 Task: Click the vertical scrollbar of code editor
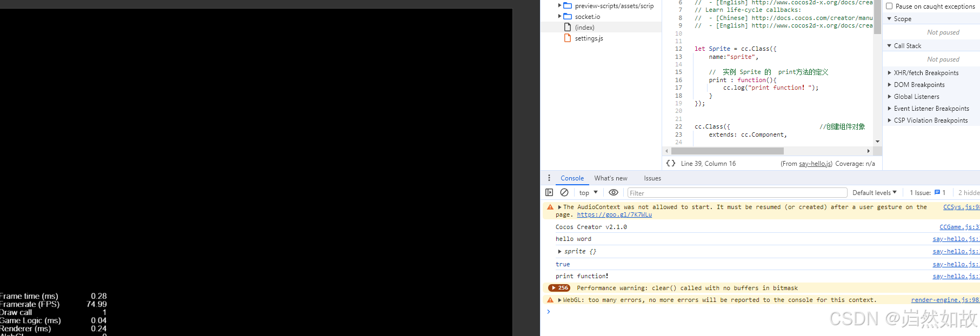pyautogui.click(x=877, y=17)
